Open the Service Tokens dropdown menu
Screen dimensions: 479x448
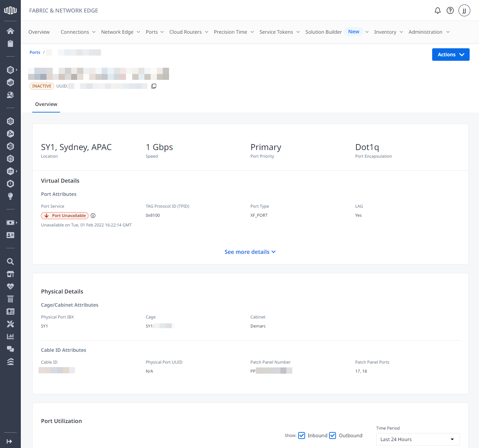(x=280, y=32)
